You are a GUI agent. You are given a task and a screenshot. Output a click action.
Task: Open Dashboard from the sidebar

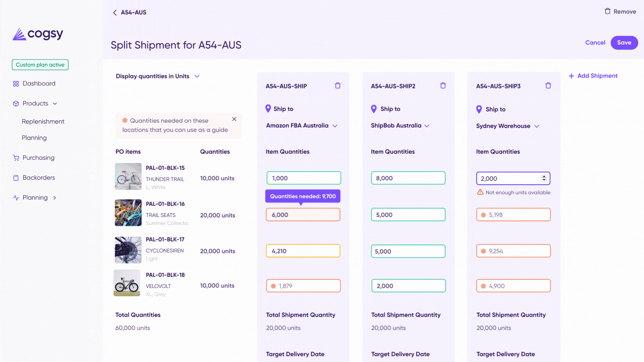pyautogui.click(x=39, y=83)
